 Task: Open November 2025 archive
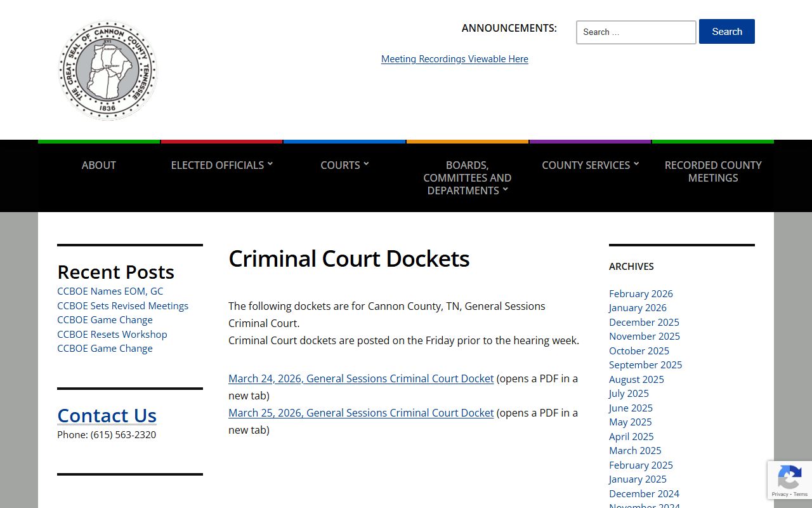pyautogui.click(x=645, y=337)
